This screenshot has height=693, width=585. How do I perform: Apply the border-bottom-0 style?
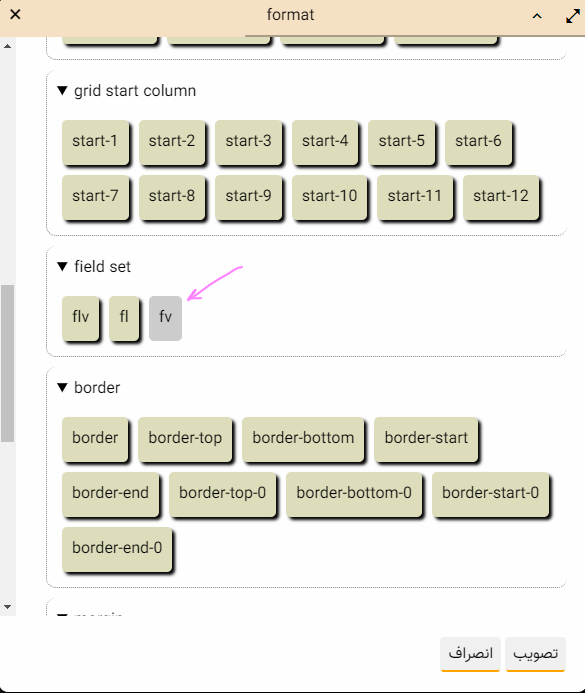point(354,494)
